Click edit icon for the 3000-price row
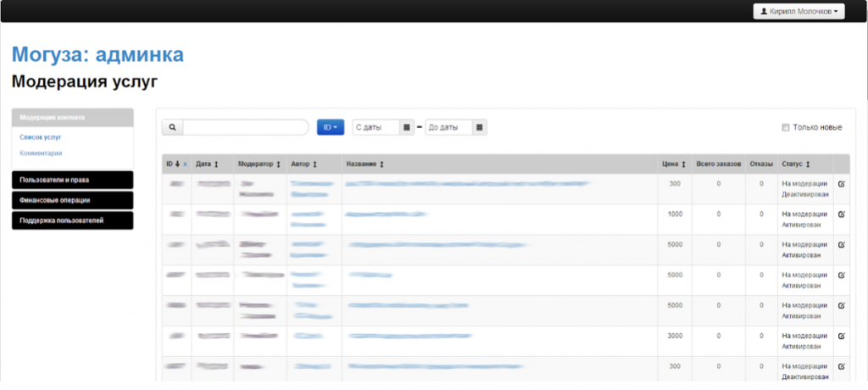The image size is (868, 390). pyautogui.click(x=841, y=336)
